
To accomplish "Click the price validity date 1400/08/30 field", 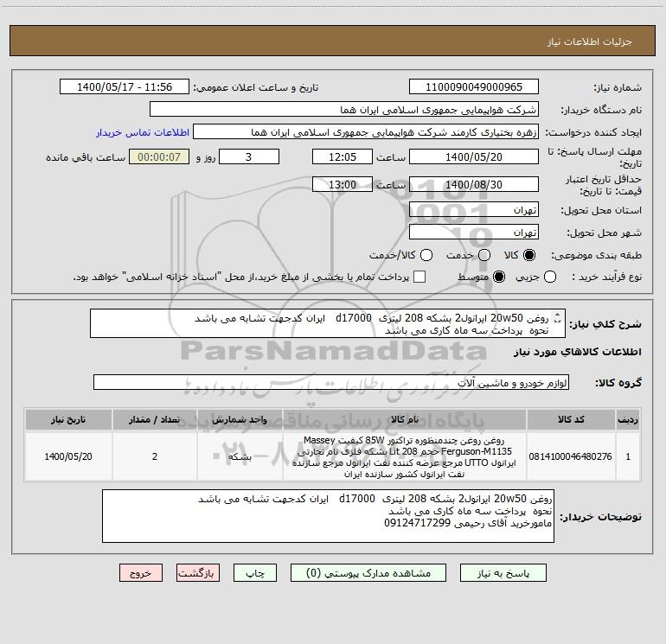I will tap(474, 185).
